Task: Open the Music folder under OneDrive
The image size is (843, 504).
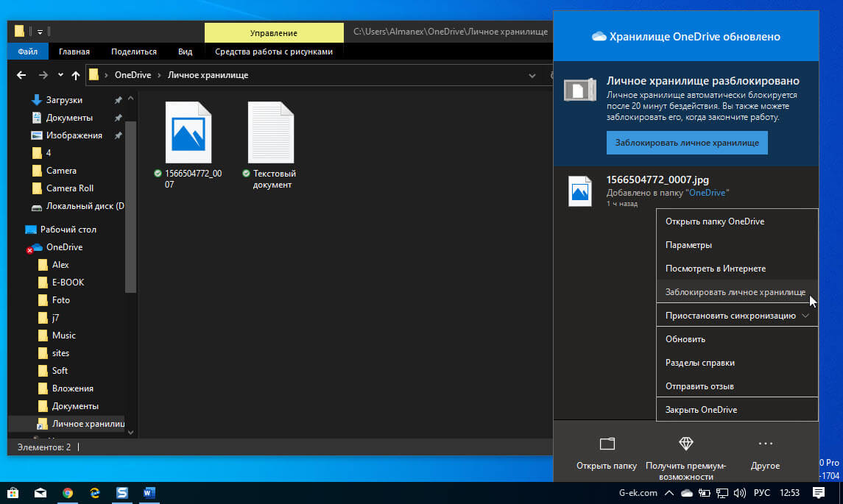Action: coord(63,336)
